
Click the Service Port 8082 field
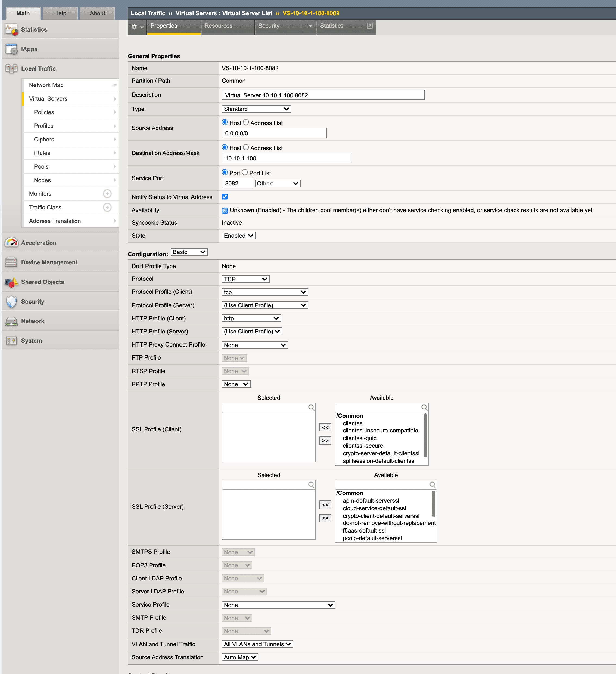click(x=238, y=183)
